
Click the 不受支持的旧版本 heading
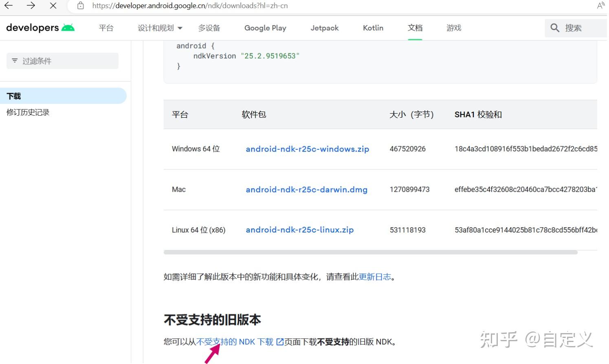[212, 320]
